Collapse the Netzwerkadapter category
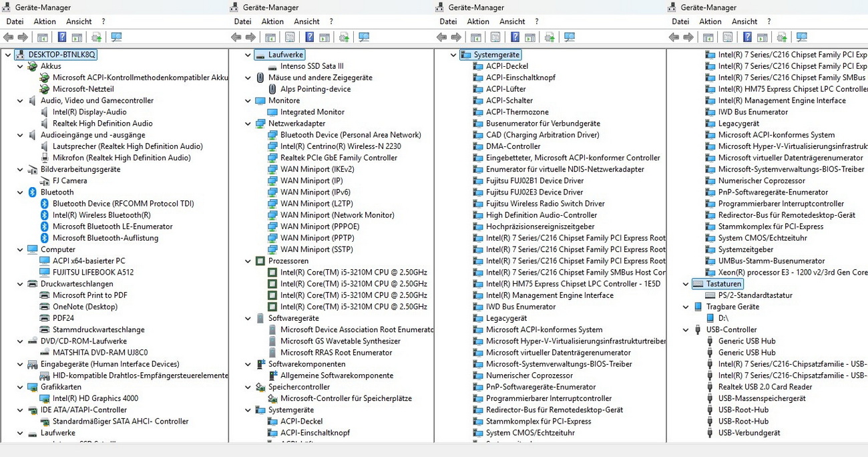This screenshot has width=868, height=457. pos(248,124)
